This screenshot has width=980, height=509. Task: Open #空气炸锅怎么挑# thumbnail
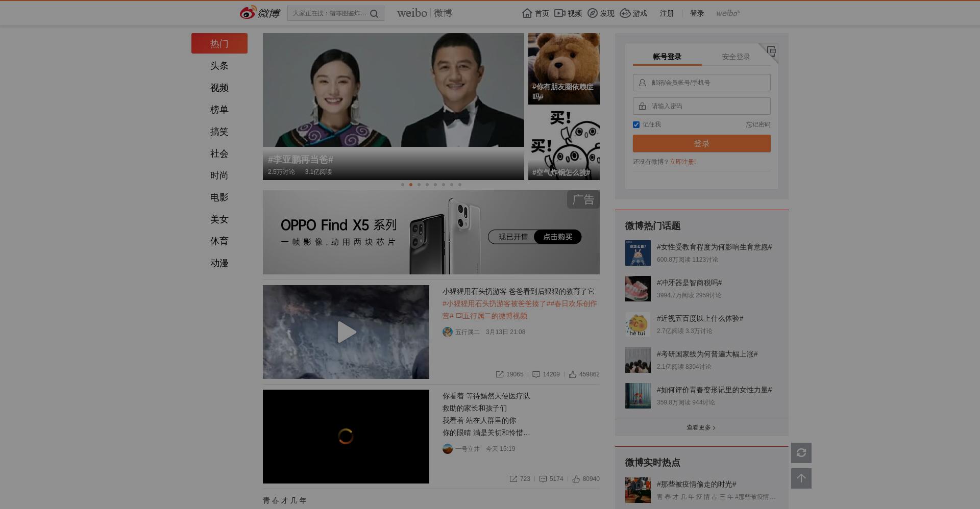tap(564, 144)
